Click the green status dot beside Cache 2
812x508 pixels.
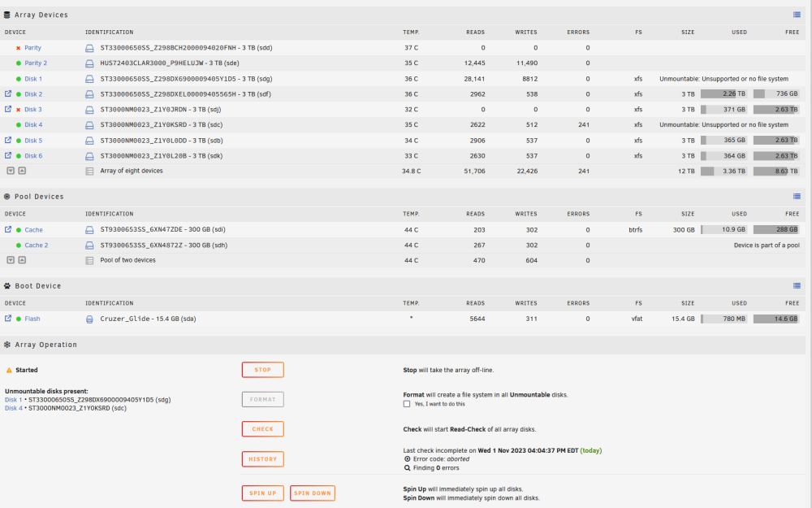coord(18,245)
